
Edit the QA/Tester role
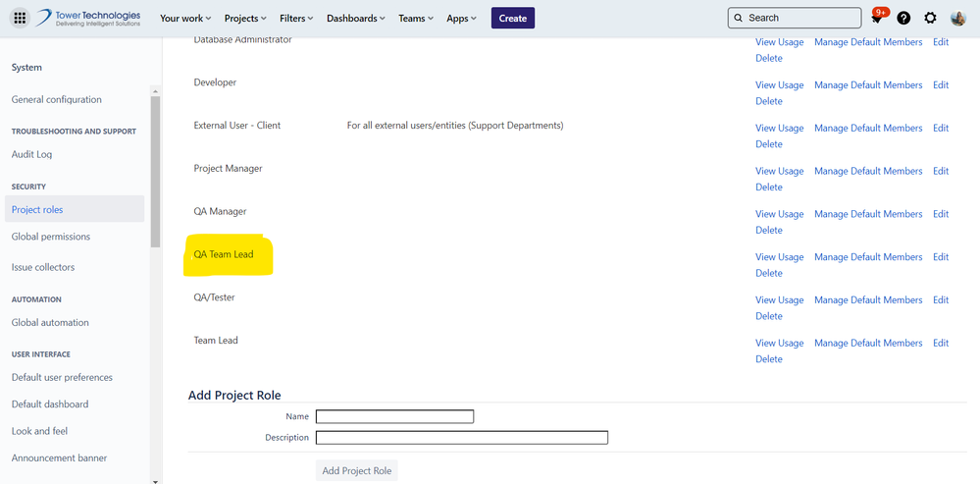(941, 300)
